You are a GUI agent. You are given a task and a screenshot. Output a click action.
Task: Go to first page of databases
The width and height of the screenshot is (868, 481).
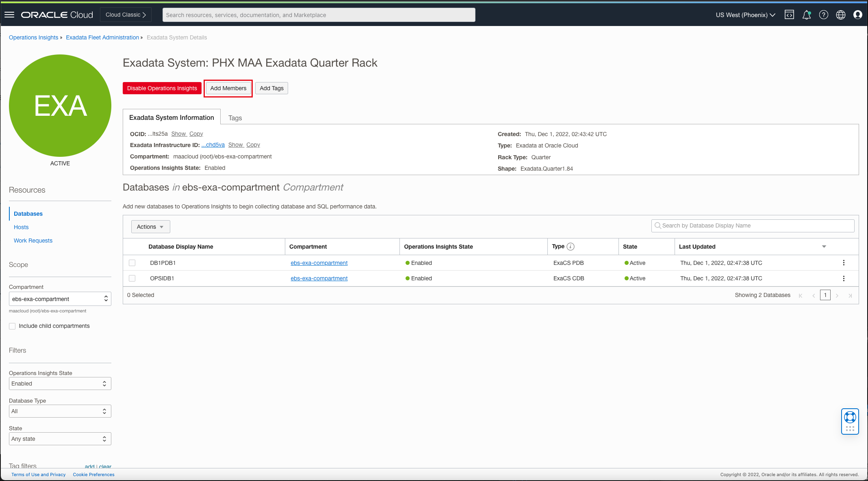coord(801,295)
